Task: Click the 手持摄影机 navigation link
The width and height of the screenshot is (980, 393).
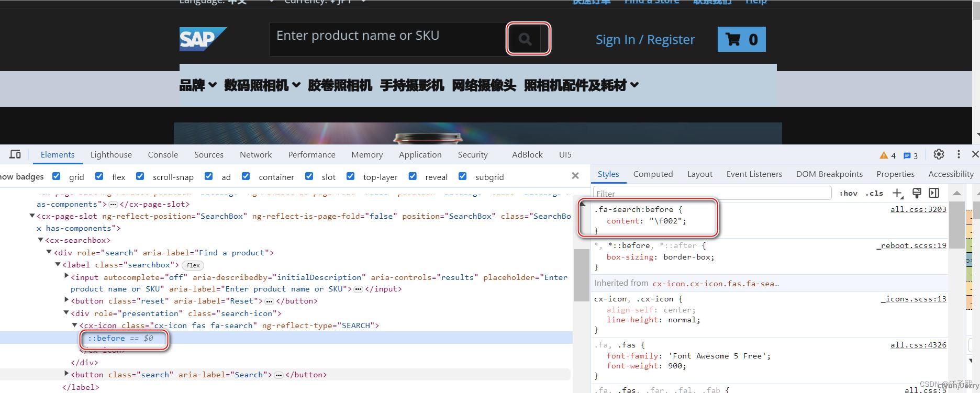Action: [x=412, y=85]
